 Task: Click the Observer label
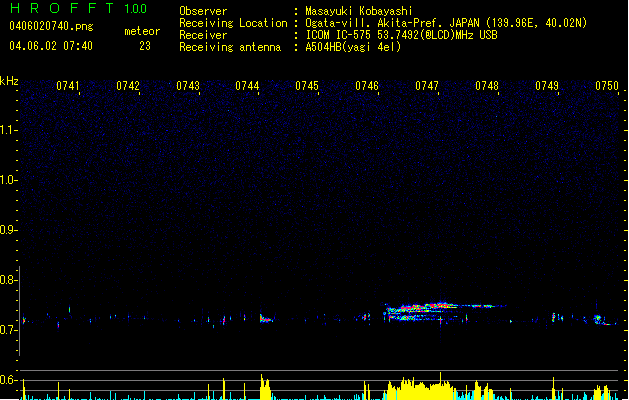[x=203, y=11]
